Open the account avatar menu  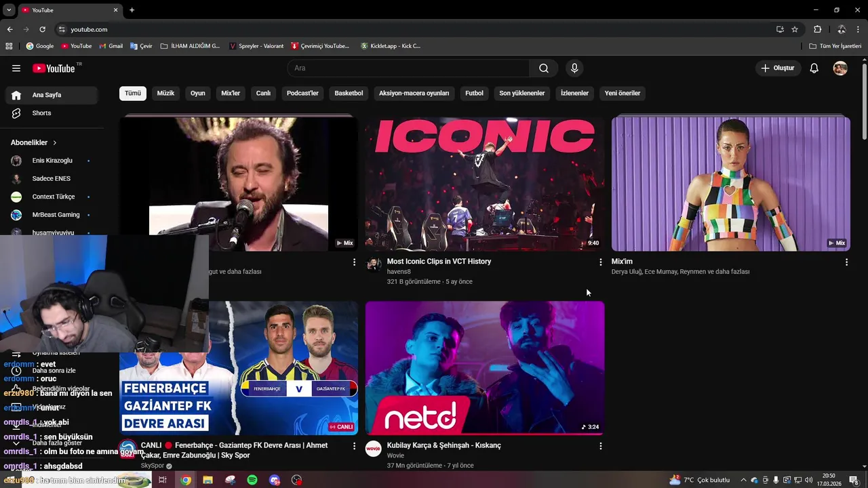pos(840,68)
